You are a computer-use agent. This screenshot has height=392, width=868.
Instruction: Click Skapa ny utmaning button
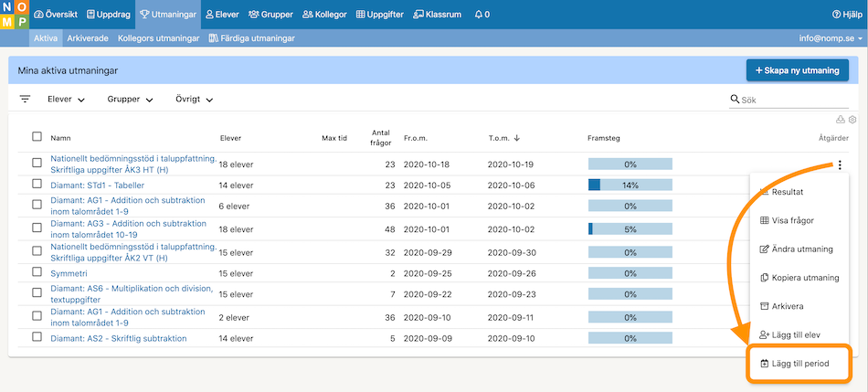coord(797,70)
